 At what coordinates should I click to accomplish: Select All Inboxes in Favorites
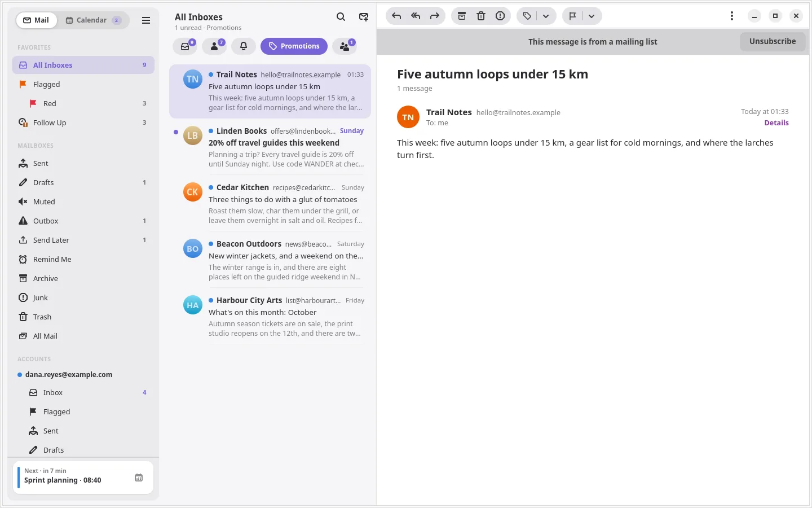83,65
